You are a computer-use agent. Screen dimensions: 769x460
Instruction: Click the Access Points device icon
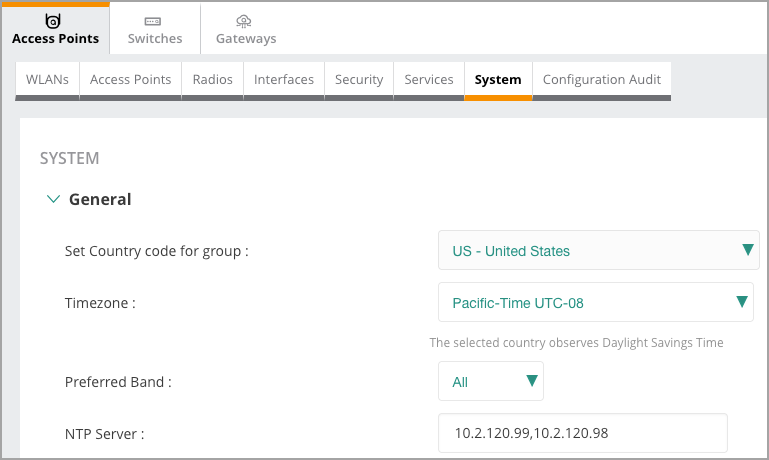coord(54,20)
